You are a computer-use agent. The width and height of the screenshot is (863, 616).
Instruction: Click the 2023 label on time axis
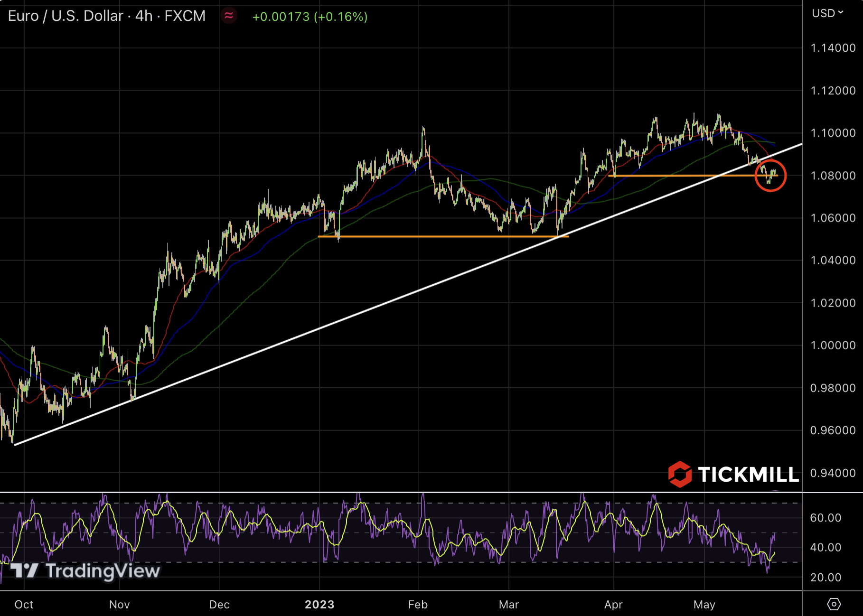[319, 604]
